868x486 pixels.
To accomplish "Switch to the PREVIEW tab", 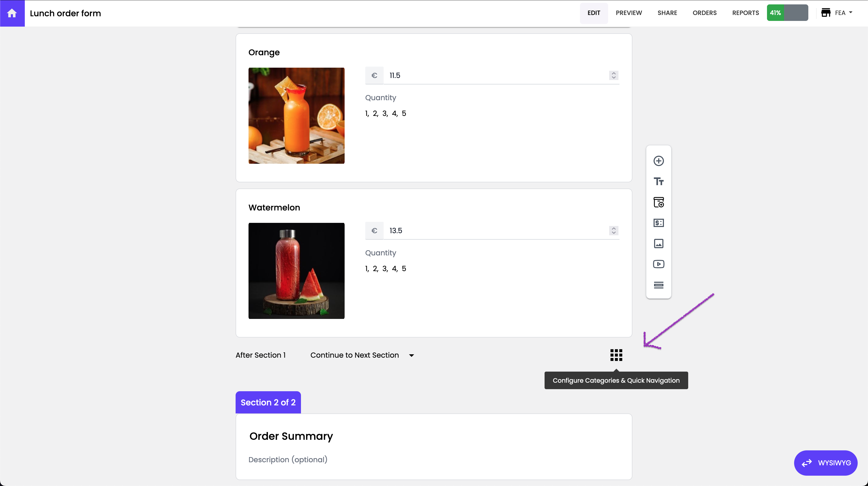I will pyautogui.click(x=629, y=13).
